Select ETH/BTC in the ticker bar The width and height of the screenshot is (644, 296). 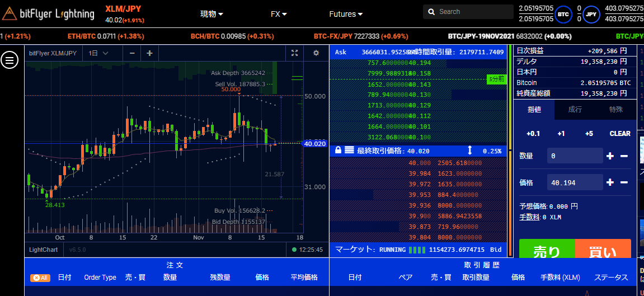tap(106, 36)
